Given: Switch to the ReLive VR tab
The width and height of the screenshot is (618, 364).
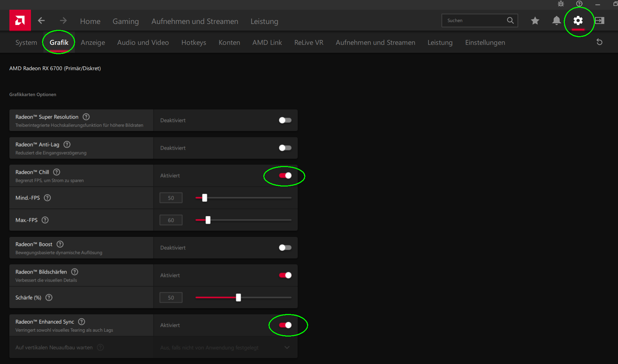Looking at the screenshot, I should pos(309,42).
